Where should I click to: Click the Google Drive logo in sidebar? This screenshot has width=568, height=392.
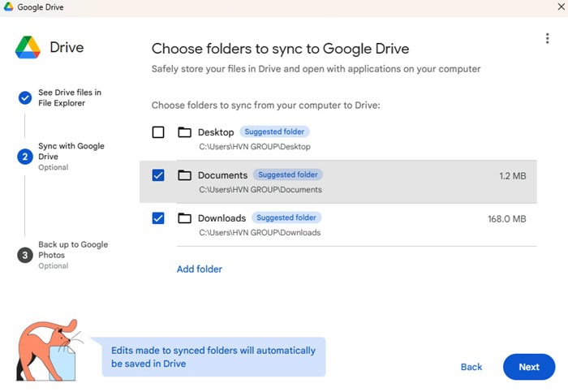pos(28,48)
